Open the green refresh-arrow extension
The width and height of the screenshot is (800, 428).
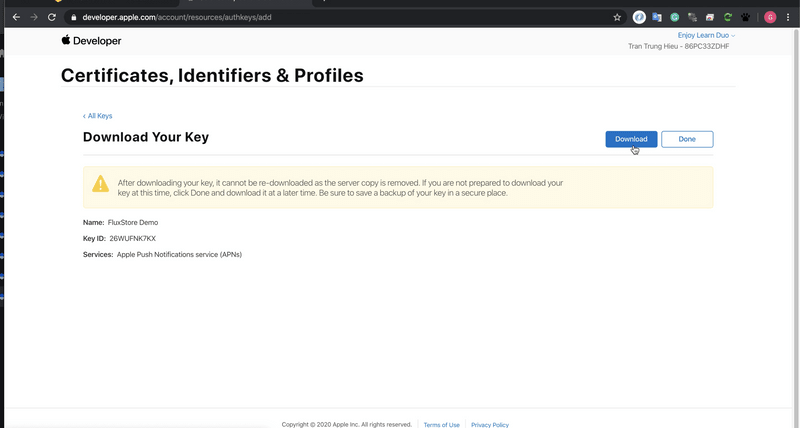[x=728, y=17]
